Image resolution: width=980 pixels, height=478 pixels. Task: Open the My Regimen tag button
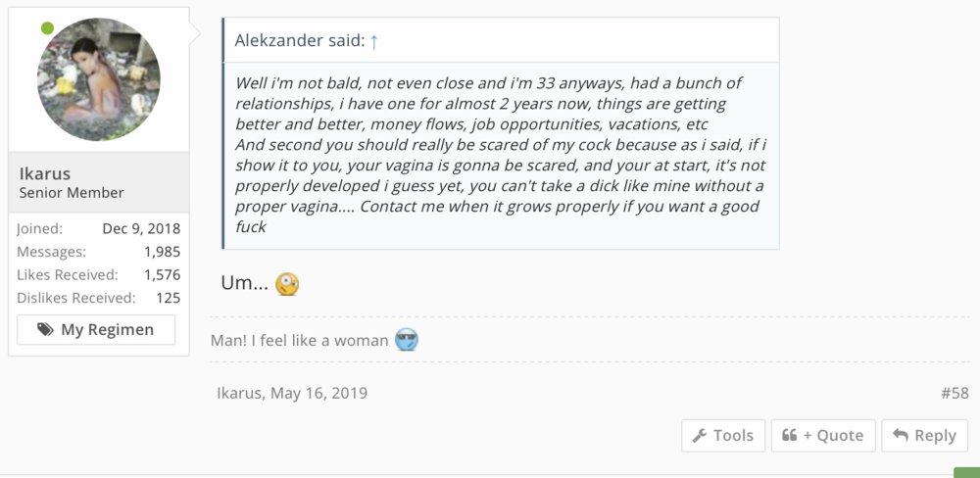coord(96,330)
